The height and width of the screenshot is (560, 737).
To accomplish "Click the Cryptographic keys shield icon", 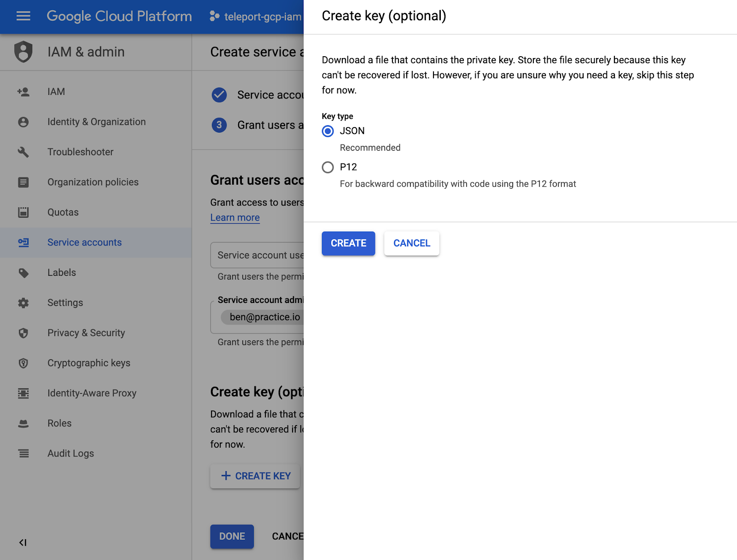I will coord(23,363).
